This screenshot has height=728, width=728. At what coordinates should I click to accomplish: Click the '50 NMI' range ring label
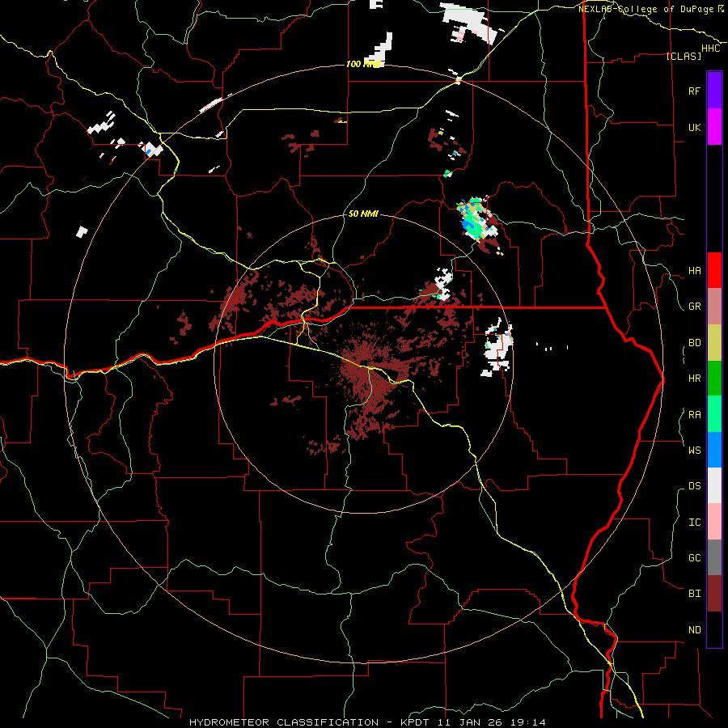click(x=363, y=214)
